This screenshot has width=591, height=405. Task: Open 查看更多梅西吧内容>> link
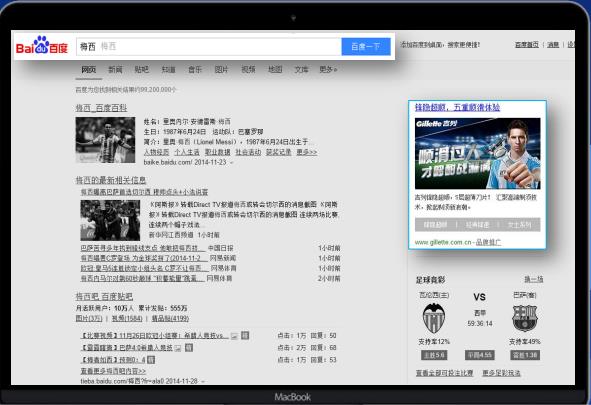pos(113,371)
